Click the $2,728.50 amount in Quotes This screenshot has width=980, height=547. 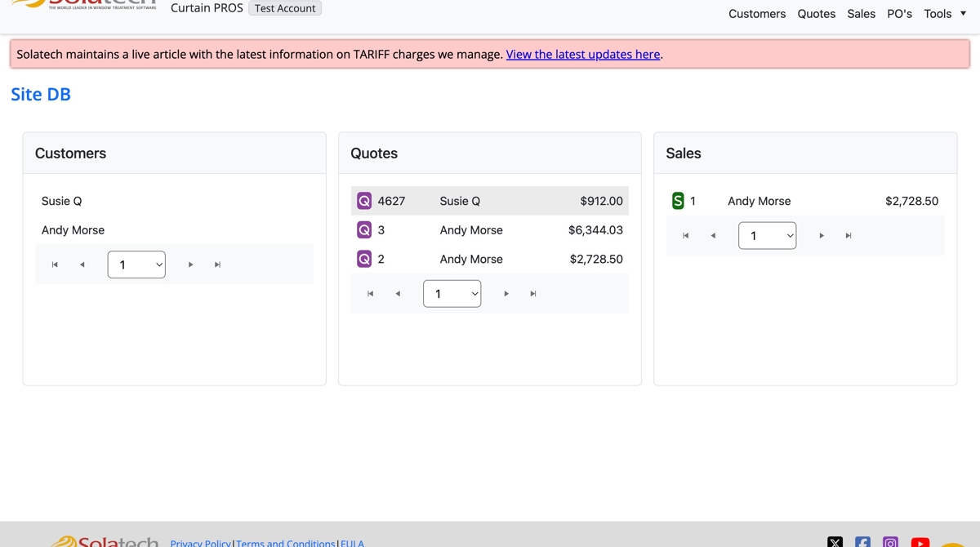click(x=596, y=260)
